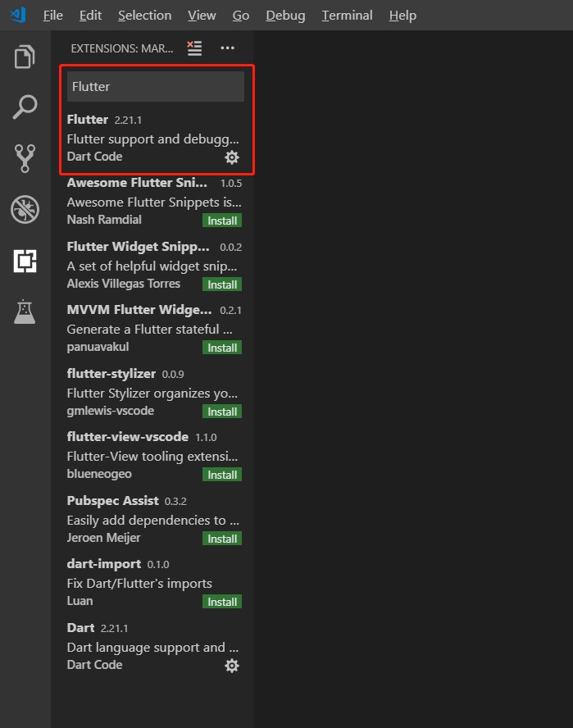This screenshot has width=573, height=728.
Task: Click 'Generate a Flutter stateful ...' description
Action: pos(149,330)
